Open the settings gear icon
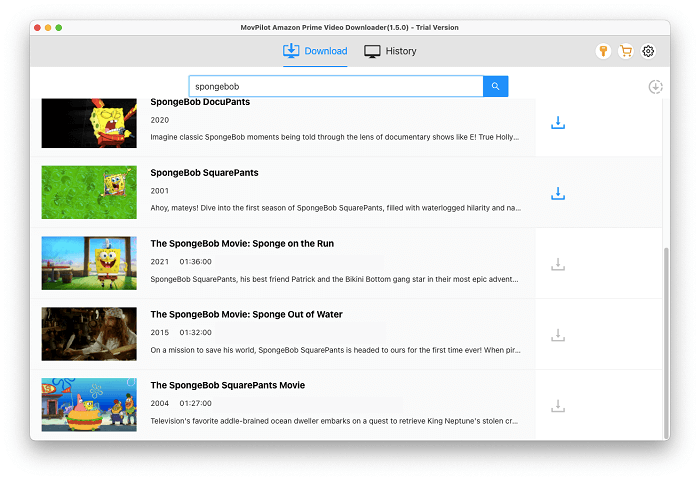This screenshot has height=480, width=700. (x=648, y=51)
